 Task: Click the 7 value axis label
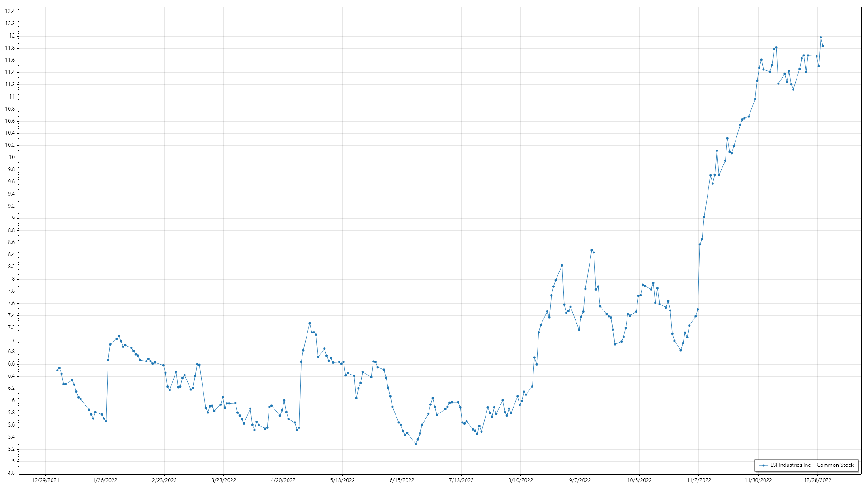13,340
